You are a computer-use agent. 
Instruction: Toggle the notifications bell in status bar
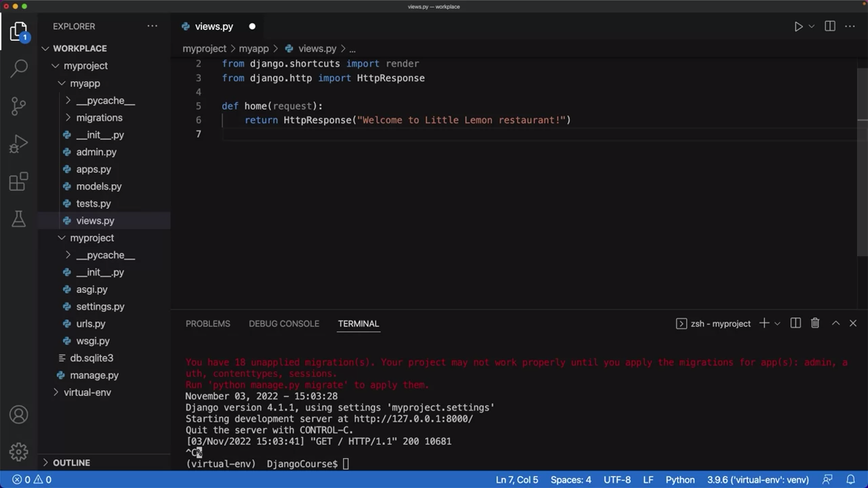[850, 480]
